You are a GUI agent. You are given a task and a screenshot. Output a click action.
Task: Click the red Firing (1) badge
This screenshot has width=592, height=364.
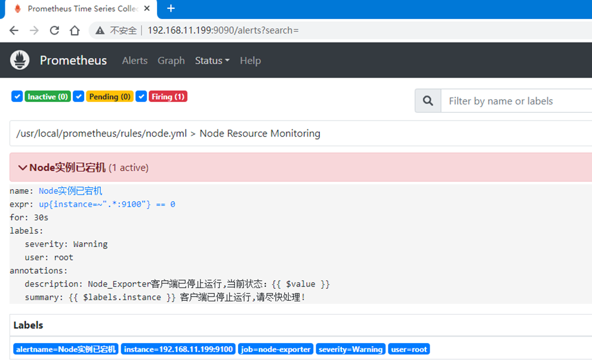168,97
